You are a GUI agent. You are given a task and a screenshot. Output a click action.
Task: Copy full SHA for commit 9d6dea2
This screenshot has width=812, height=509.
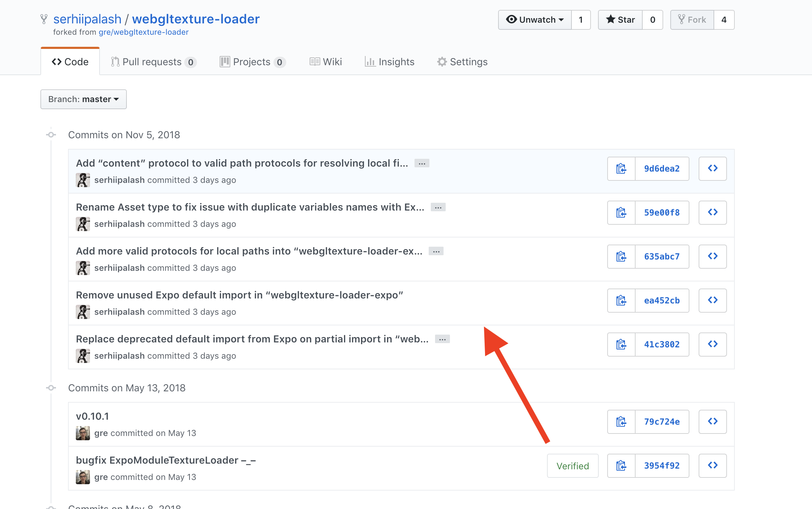point(621,169)
